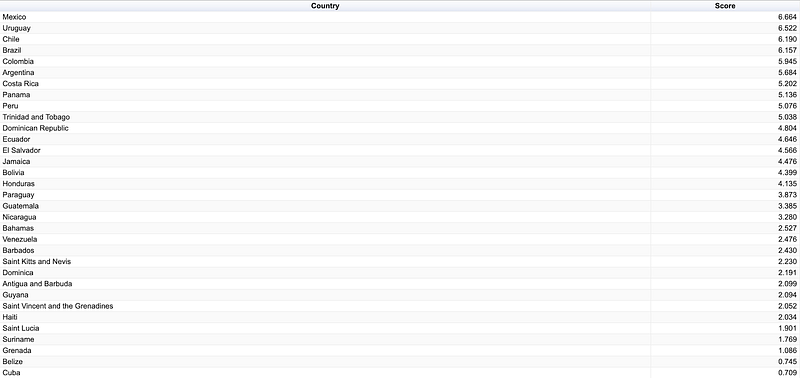
Task: Click the score value 5.202
Action: pos(787,84)
